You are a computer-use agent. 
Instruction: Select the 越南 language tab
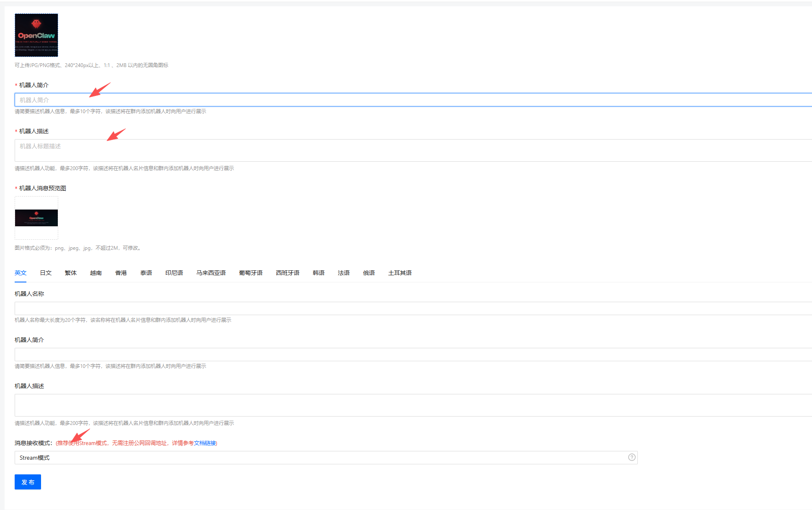click(96, 273)
